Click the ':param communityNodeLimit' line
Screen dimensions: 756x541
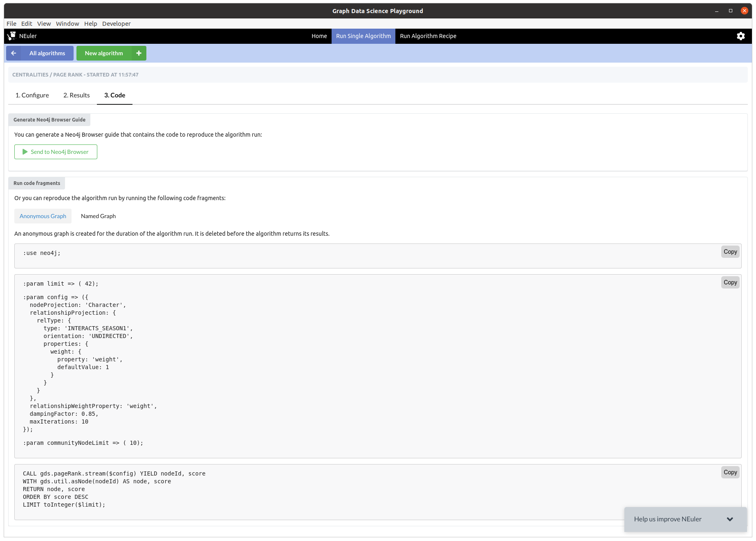(83, 443)
